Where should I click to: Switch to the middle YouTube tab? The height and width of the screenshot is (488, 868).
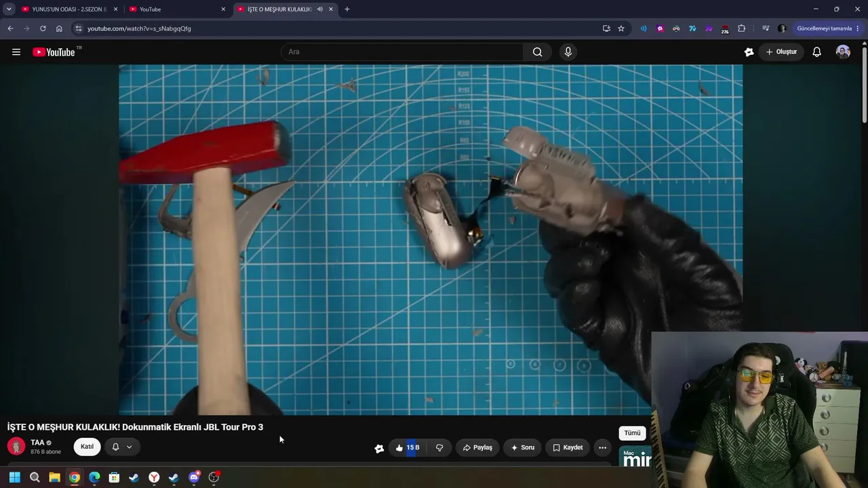[176, 9]
